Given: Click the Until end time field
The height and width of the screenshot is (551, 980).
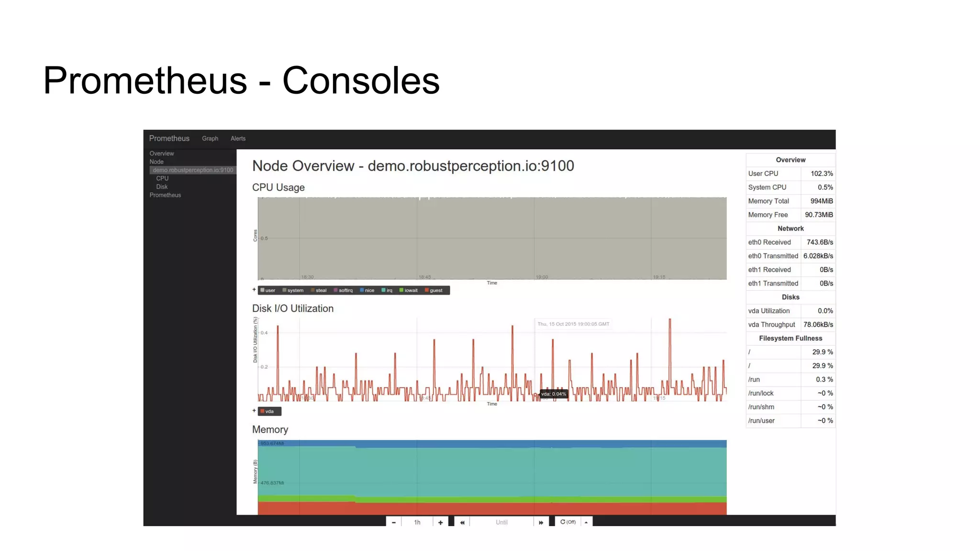Looking at the screenshot, I should (501, 522).
